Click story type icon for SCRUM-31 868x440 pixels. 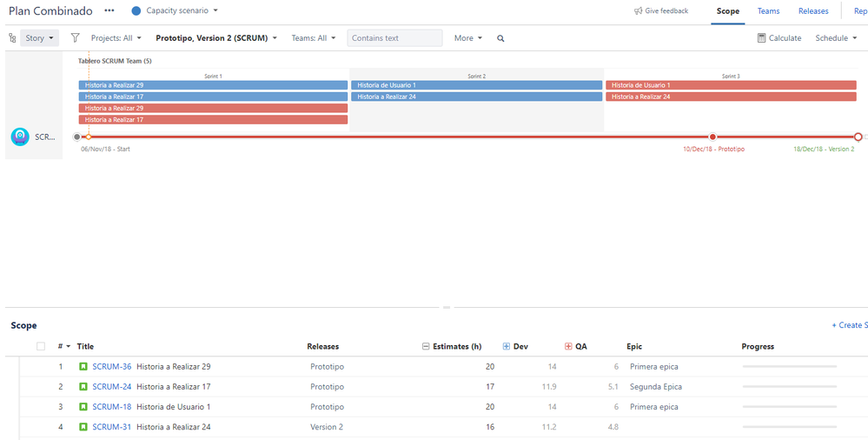83,427
